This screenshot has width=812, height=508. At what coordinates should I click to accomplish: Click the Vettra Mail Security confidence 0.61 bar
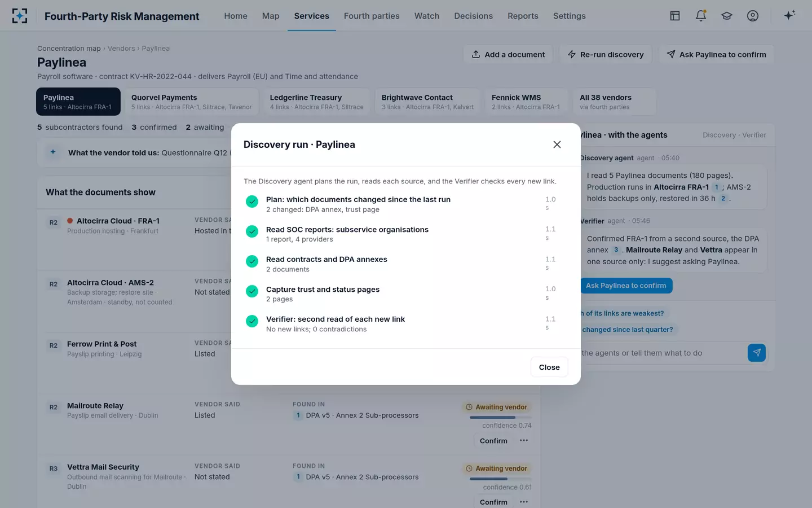[x=500, y=479]
